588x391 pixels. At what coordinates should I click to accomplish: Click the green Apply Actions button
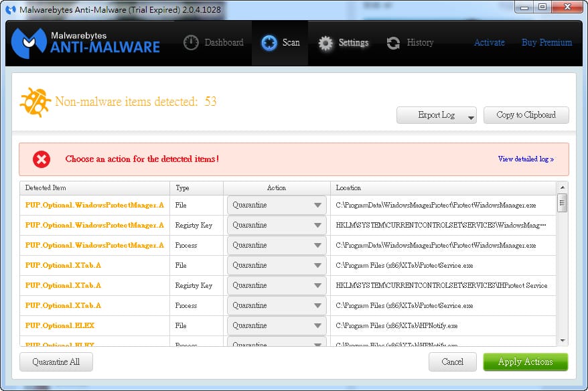click(x=525, y=362)
